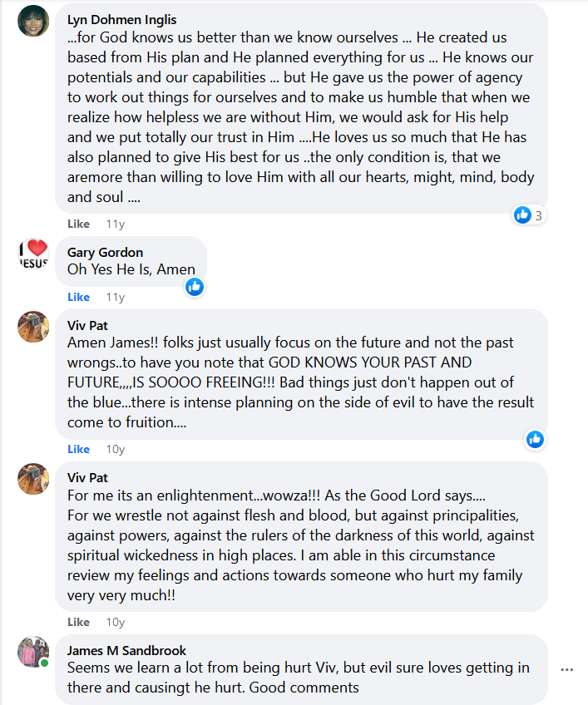Open the 10y timestamp under the "Amen James" comment
The image size is (588, 705).
coord(115,449)
